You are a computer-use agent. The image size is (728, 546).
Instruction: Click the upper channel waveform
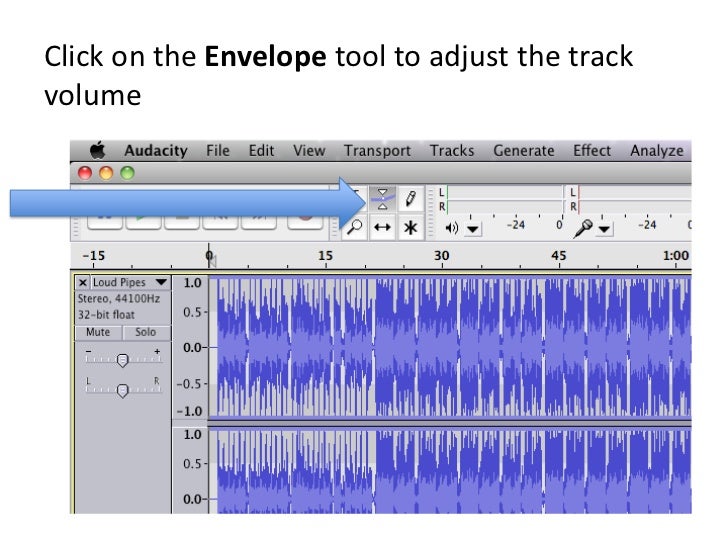(x=450, y=347)
